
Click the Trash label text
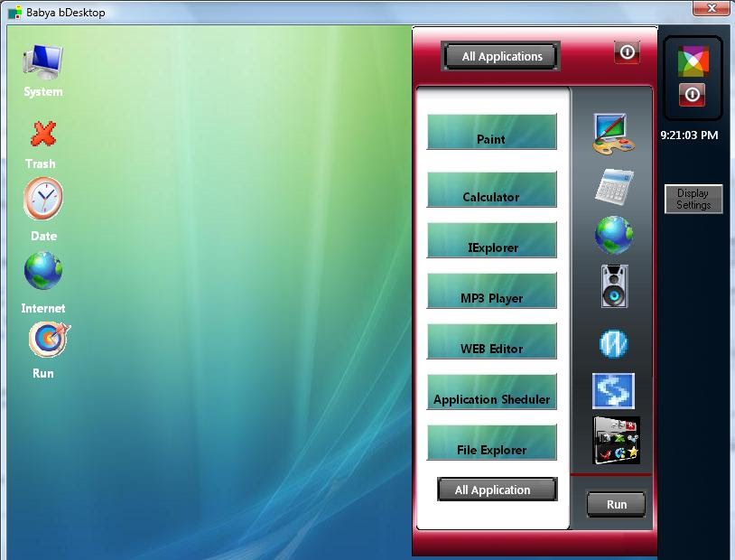click(41, 163)
